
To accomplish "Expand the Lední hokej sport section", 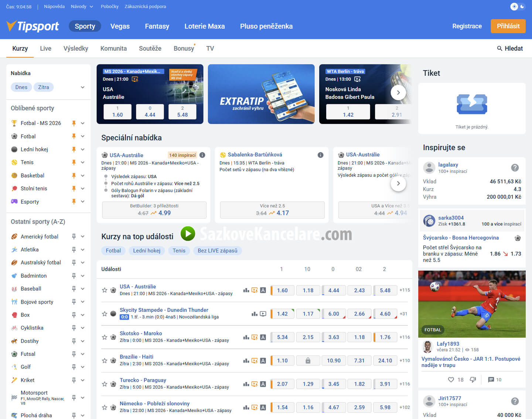I will (x=83, y=149).
